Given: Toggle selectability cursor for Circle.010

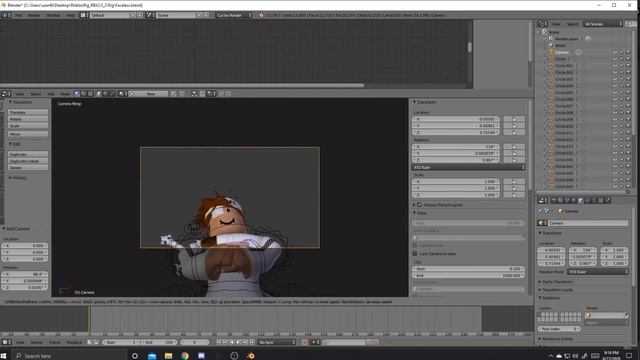Looking at the screenshot, I should coord(621,126).
